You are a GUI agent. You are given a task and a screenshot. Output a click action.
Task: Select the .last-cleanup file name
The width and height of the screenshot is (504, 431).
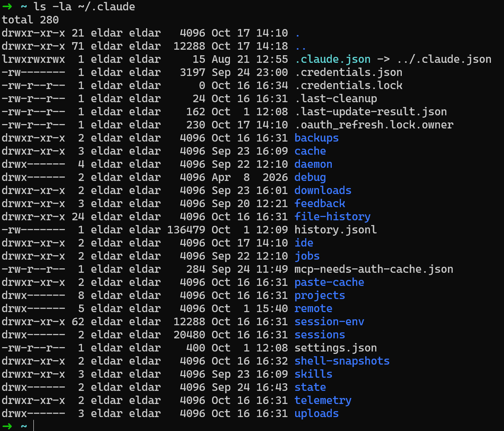click(x=336, y=99)
